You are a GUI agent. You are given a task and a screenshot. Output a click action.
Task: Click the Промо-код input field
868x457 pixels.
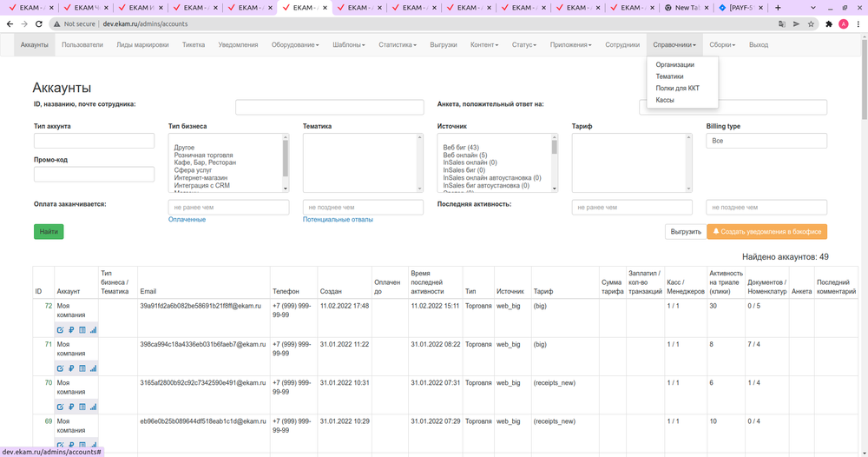[x=94, y=175]
